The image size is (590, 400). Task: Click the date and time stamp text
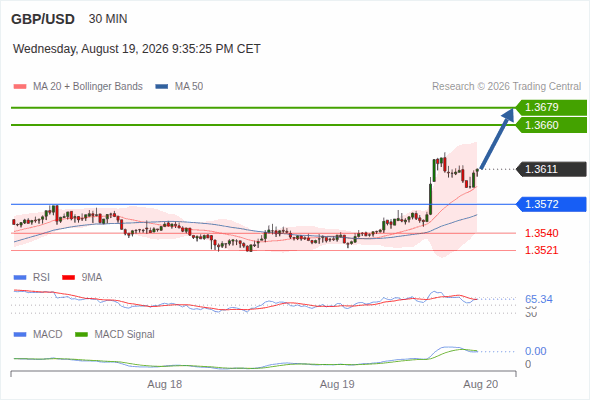click(137, 49)
